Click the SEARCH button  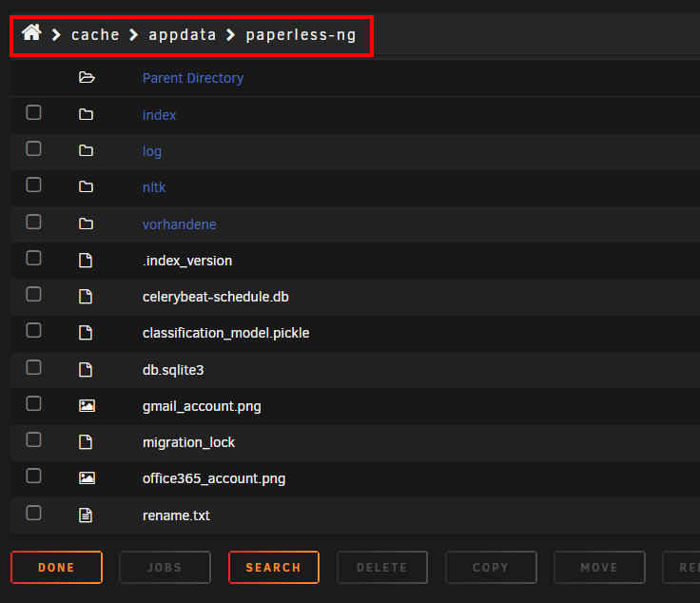pos(274,567)
